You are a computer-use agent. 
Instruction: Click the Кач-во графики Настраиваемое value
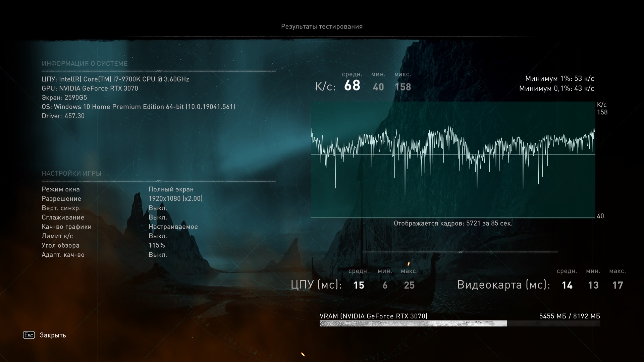[173, 227]
